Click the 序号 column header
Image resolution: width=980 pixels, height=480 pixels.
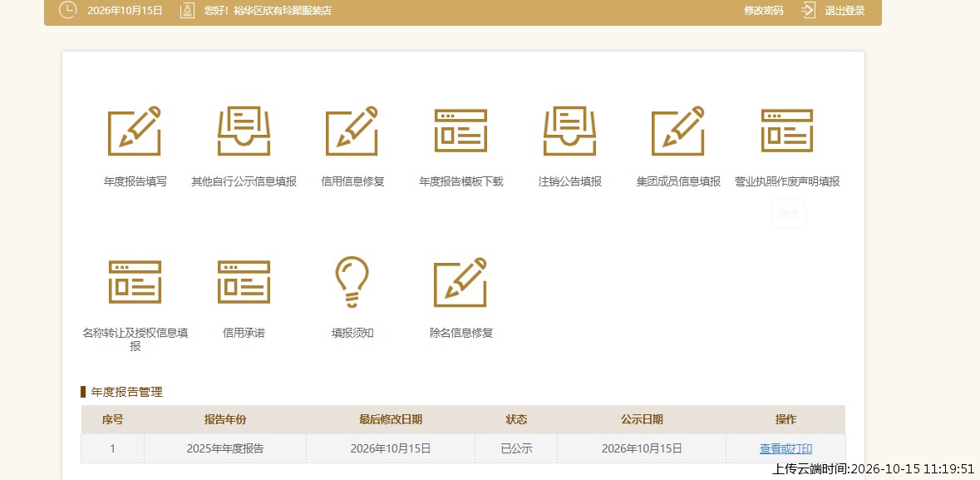point(112,419)
